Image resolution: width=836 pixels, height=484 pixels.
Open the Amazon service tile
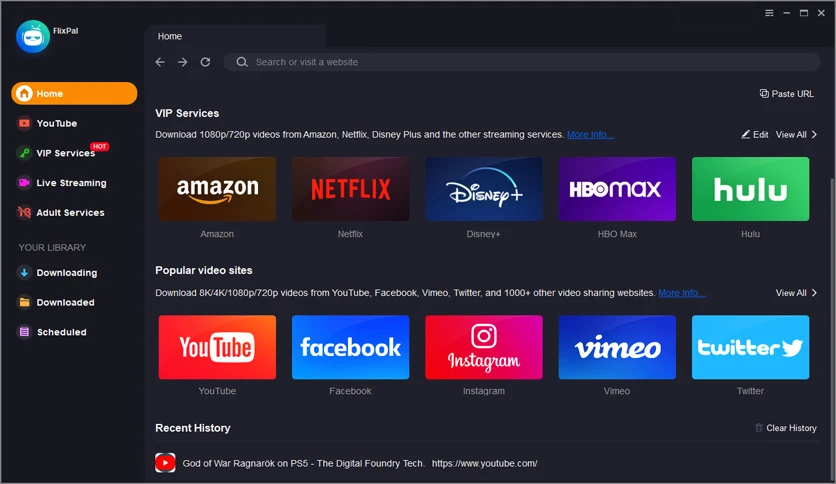[217, 189]
